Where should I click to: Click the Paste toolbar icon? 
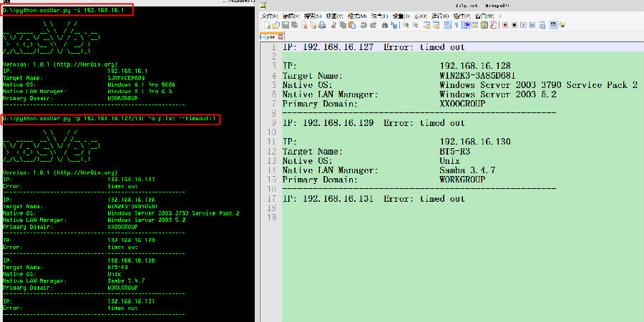(352, 25)
